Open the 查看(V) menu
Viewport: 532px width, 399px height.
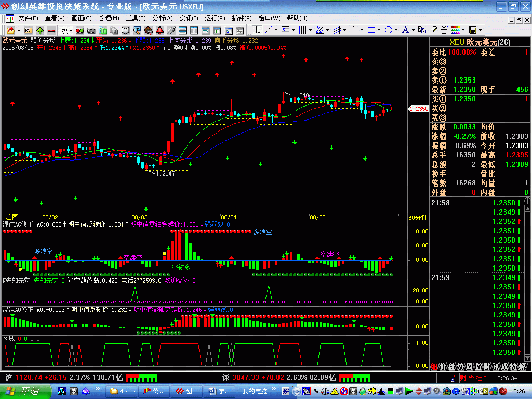(54, 18)
